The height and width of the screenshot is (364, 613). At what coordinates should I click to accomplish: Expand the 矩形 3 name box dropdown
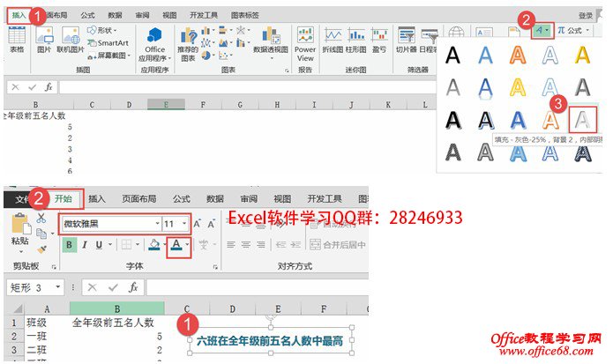pyautogui.click(x=58, y=287)
